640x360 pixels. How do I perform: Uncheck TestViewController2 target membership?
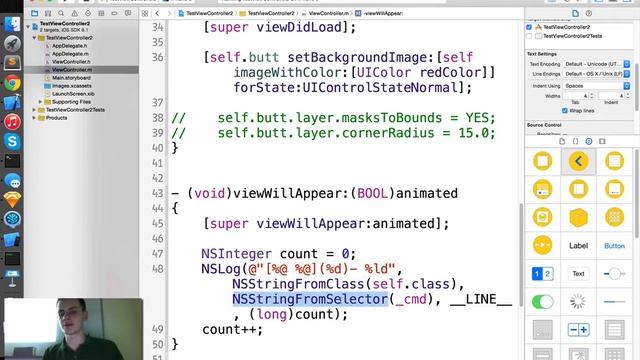[529, 27]
